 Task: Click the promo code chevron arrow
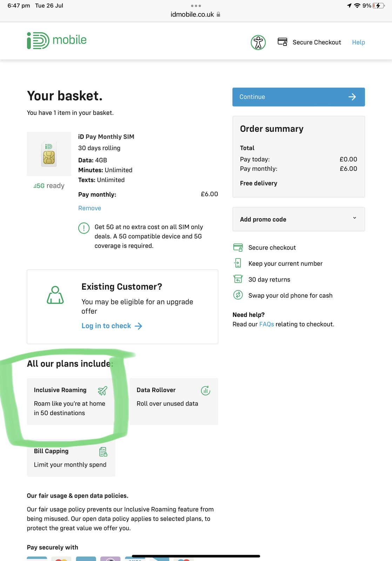point(354,218)
